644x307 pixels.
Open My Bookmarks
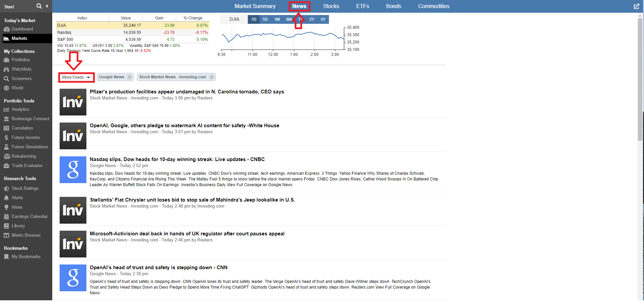pyautogui.click(x=26, y=257)
